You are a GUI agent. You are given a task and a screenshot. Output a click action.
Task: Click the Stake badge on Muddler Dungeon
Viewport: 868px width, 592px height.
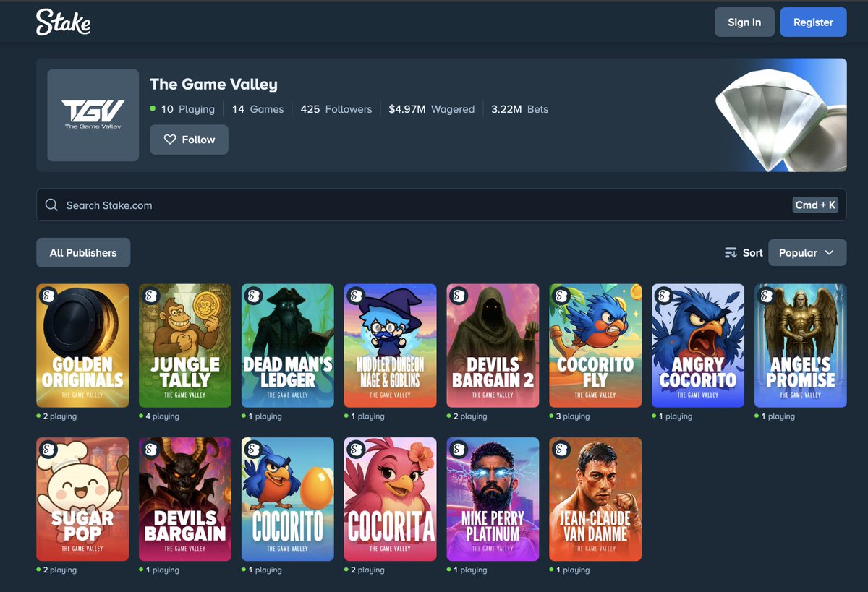357,296
